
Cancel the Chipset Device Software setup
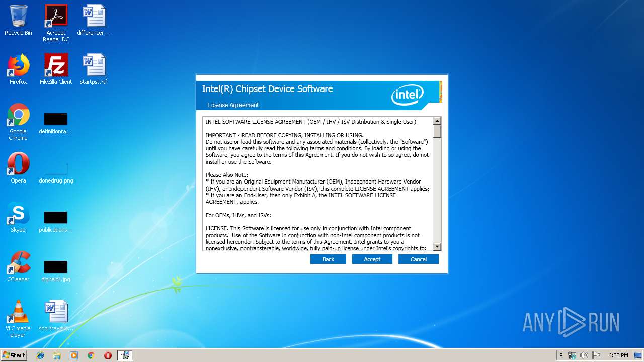[x=418, y=259]
